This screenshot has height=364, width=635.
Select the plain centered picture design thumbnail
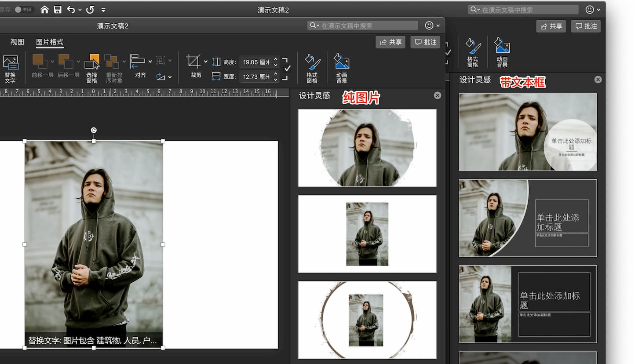367,234
